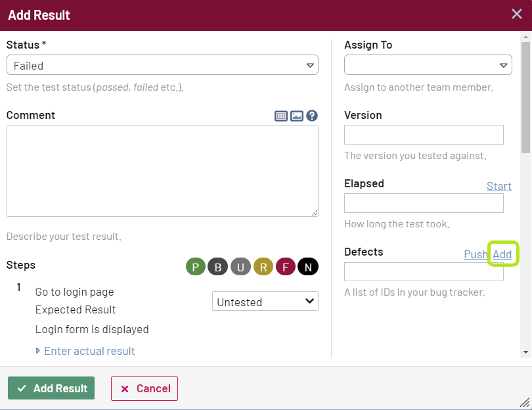
Task: Click into the Version input field
Action: (424, 135)
